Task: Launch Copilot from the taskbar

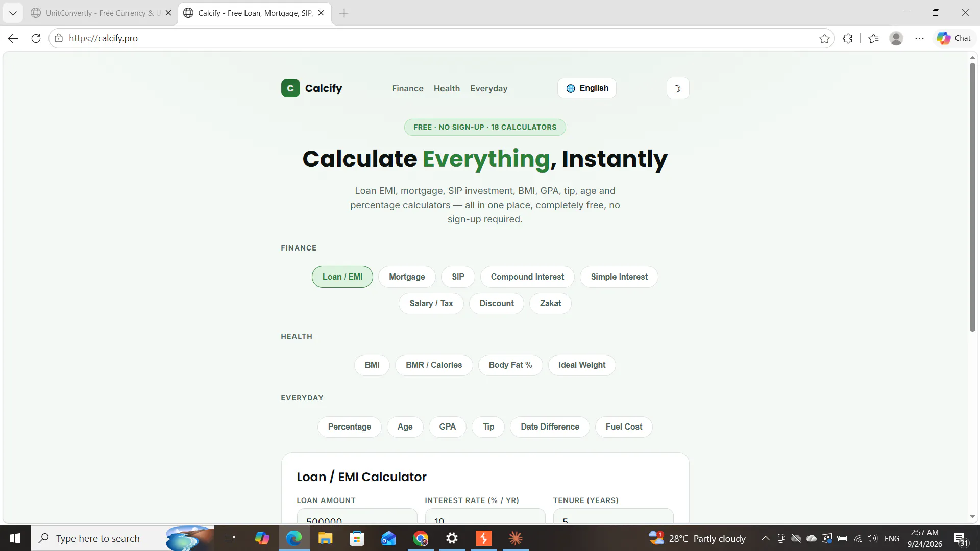Action: [262, 538]
